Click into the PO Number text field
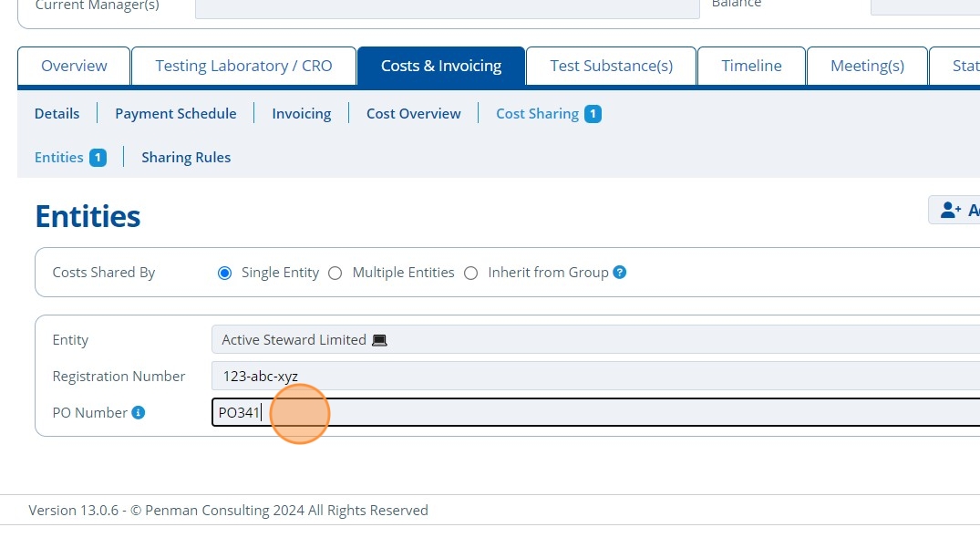The width and height of the screenshot is (980, 548). pos(593,413)
